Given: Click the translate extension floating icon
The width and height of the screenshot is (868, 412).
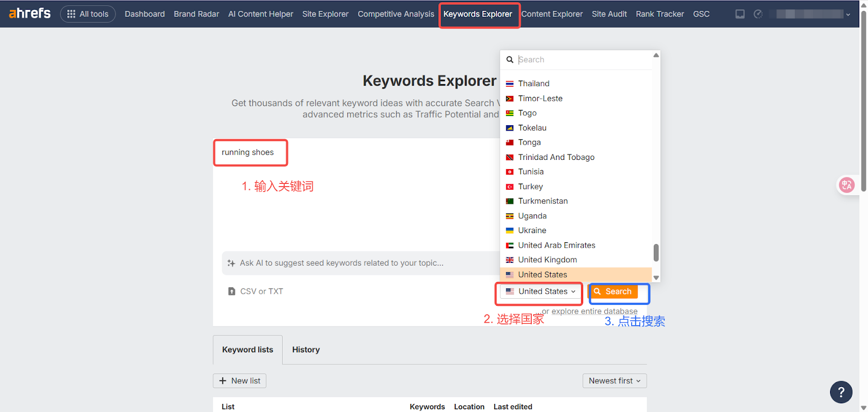Looking at the screenshot, I should [846, 185].
